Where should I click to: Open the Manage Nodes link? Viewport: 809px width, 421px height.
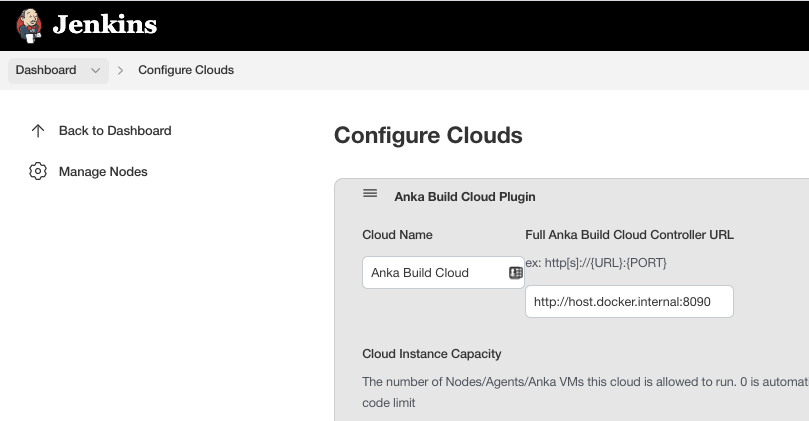coord(103,172)
